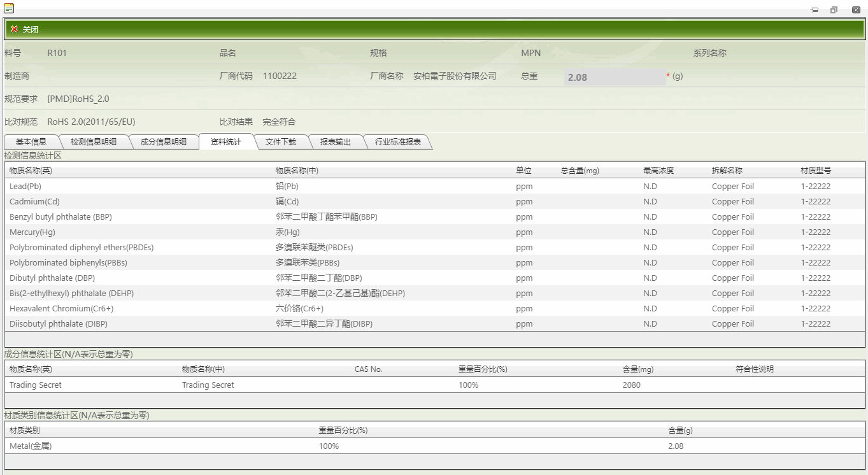Select the Hexavalent Chromium(Cr6+) row
Image resolution: width=868 pixels, height=475 pixels.
coord(434,308)
